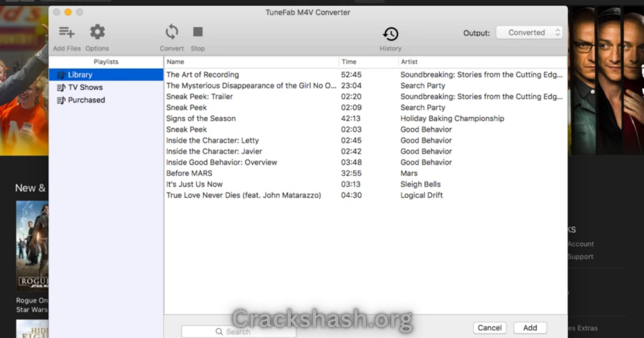Click the Cancel button

489,328
